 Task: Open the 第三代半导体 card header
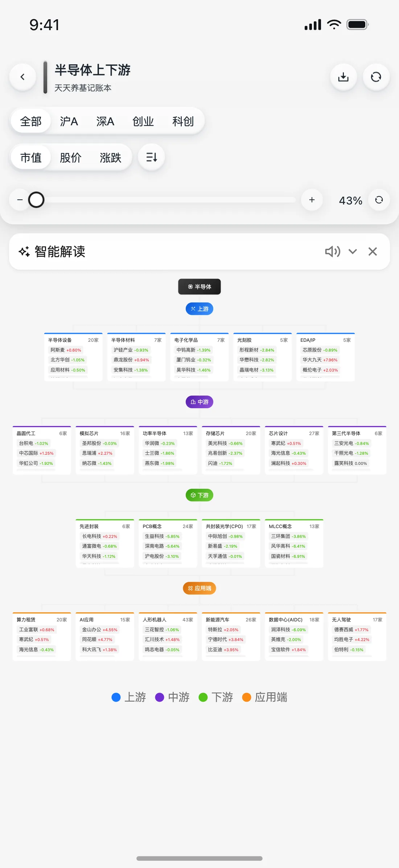coord(357,433)
